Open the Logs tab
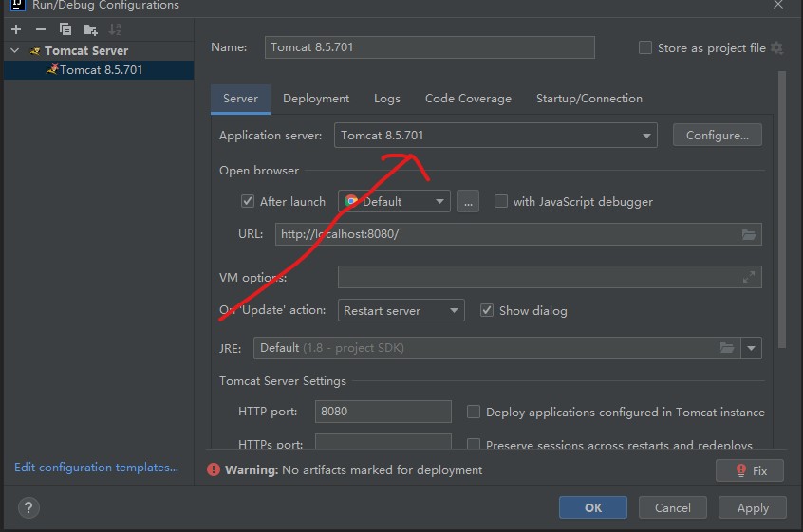The height and width of the screenshot is (532, 803). click(386, 99)
